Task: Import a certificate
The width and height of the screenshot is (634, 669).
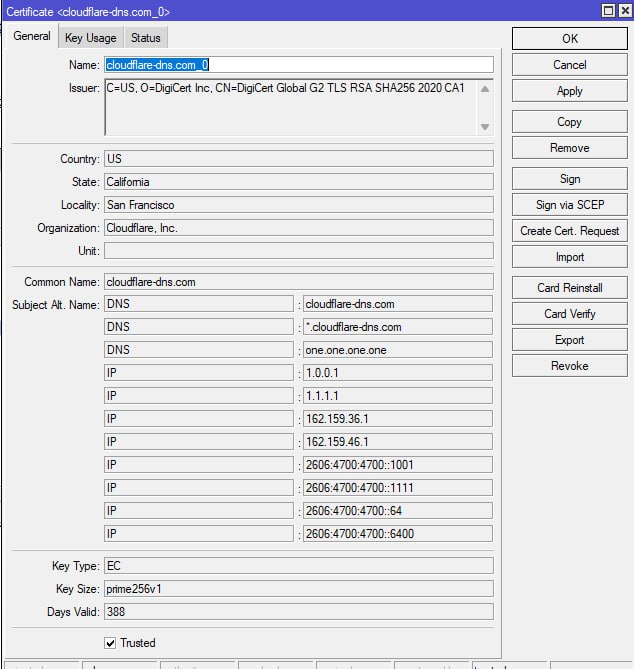Action: click(x=570, y=257)
